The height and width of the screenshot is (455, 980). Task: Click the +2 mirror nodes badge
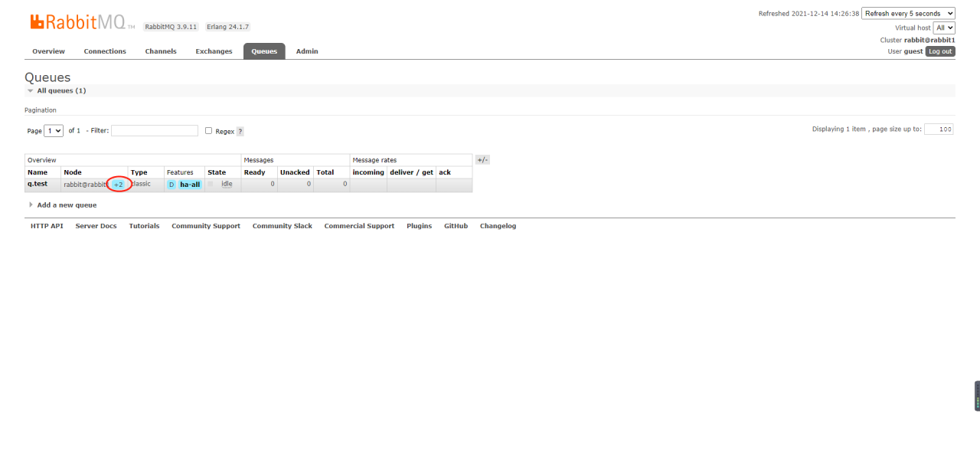coord(118,185)
